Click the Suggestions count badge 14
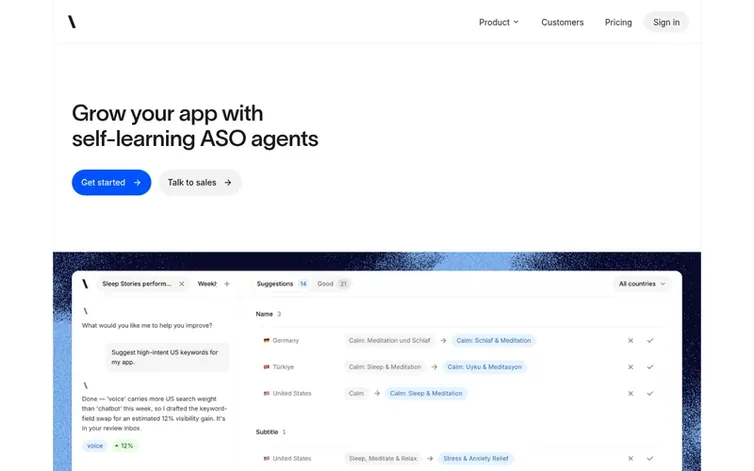This screenshot has height=471, width=754. 303,284
